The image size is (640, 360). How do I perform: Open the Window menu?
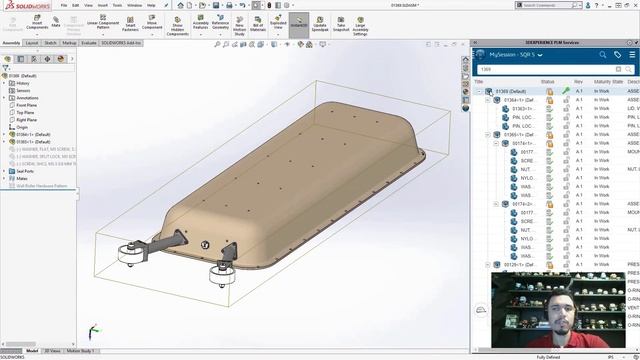(134, 5)
